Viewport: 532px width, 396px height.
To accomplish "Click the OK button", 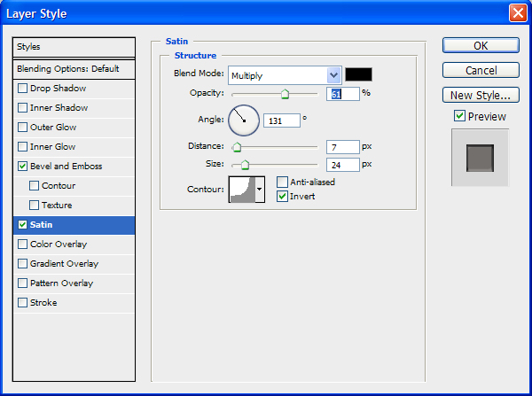I will pyautogui.click(x=480, y=45).
